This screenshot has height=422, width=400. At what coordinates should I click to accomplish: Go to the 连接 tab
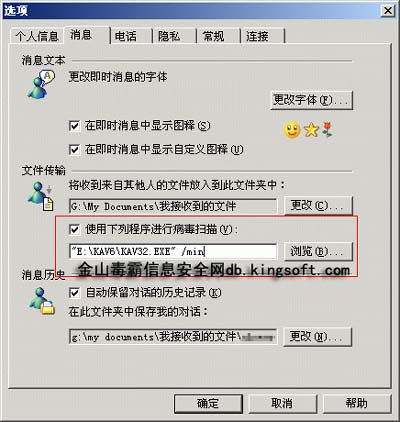[x=262, y=36]
